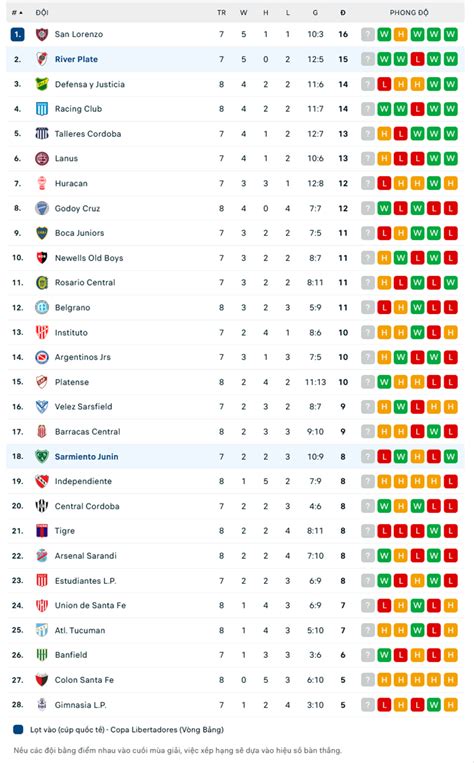This screenshot has height=763, width=474.
Task: Click the Velez Sarsfield crest icon
Action: click(42, 406)
